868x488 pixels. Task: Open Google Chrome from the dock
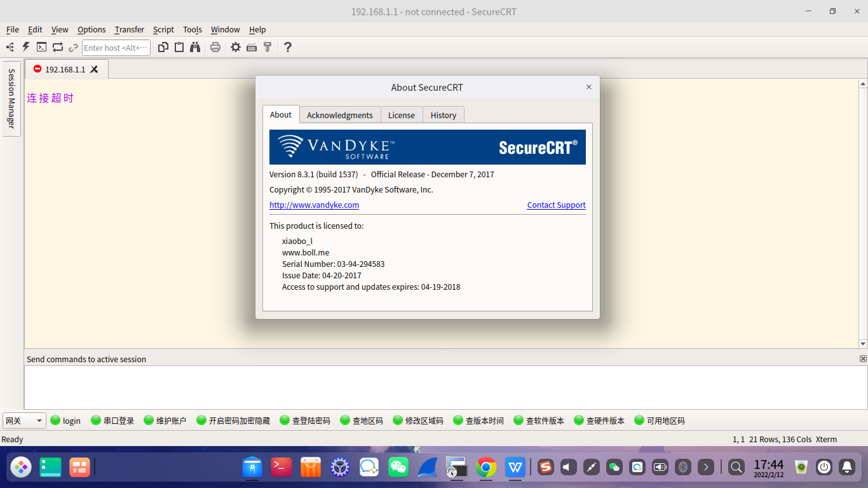click(x=486, y=468)
